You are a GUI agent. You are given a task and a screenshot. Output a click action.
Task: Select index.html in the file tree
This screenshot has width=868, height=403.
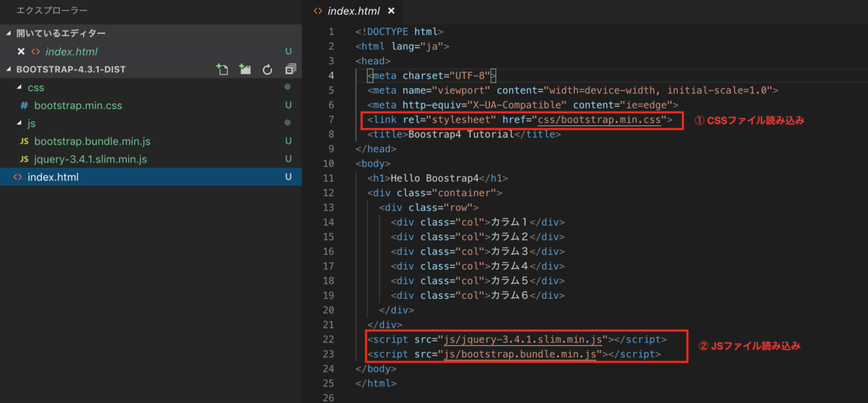pyautogui.click(x=150, y=177)
